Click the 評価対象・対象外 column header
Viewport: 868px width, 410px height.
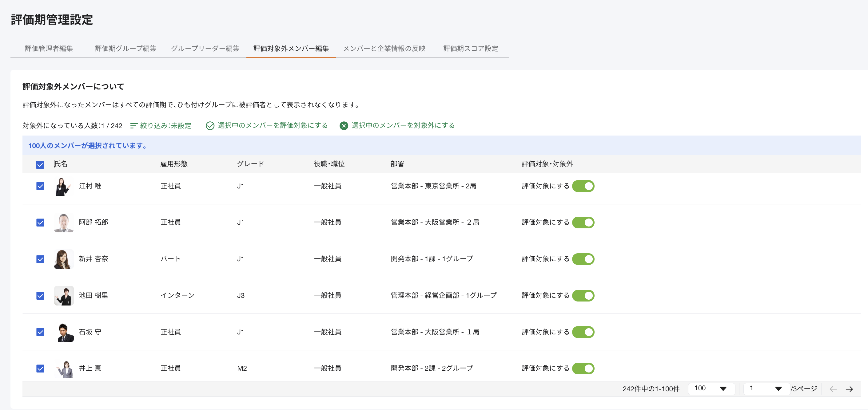(x=547, y=164)
